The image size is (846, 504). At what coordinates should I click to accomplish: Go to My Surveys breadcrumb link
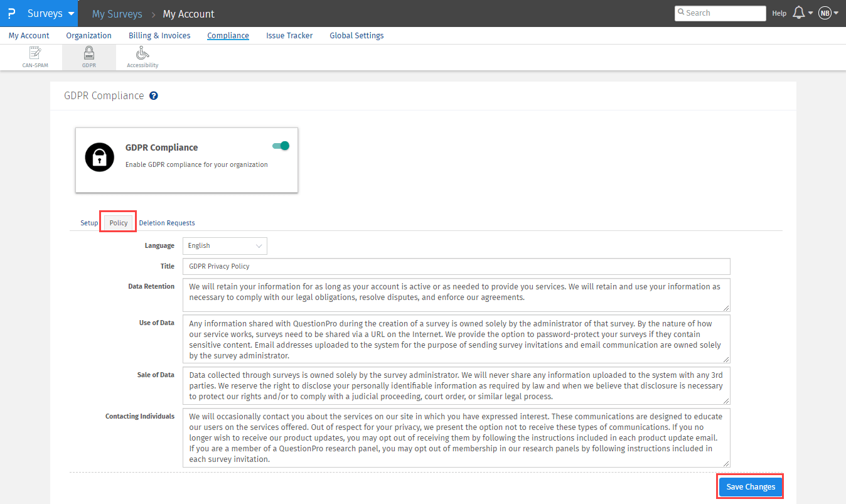click(x=117, y=14)
